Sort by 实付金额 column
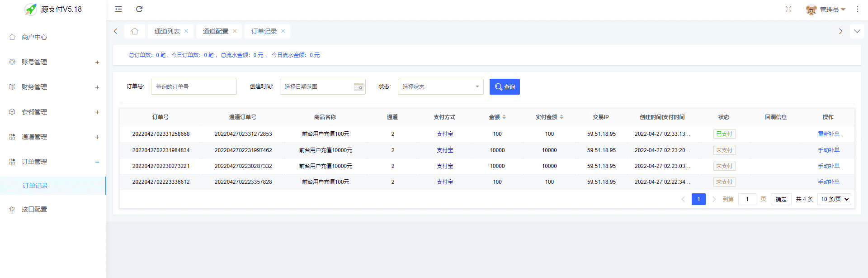Image resolution: width=868 pixels, height=278 pixels. pos(561,117)
